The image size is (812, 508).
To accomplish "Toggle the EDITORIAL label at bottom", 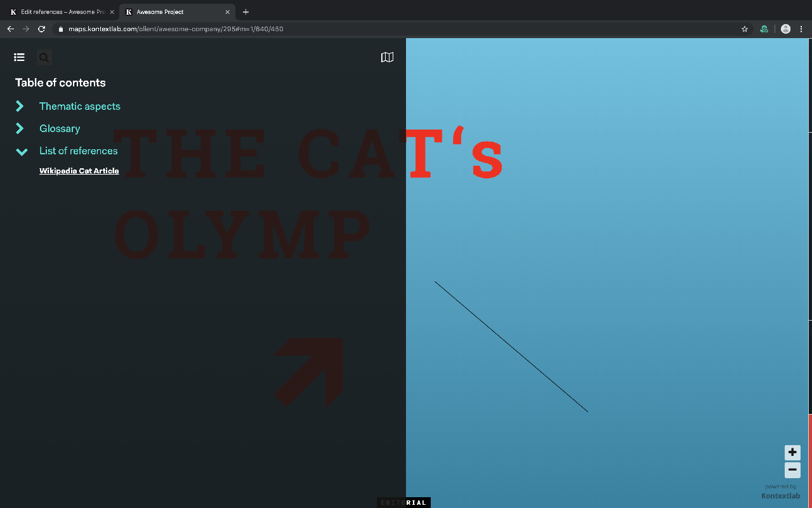I will (403, 503).
